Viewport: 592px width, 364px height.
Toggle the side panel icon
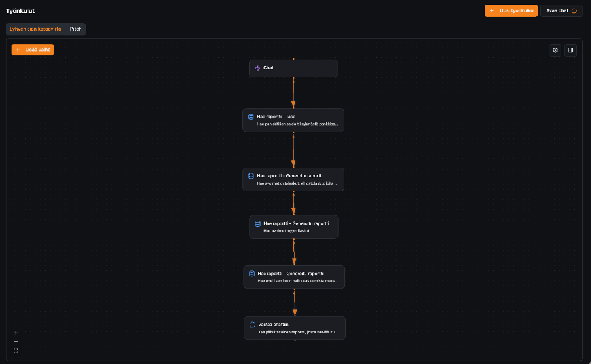(570, 50)
